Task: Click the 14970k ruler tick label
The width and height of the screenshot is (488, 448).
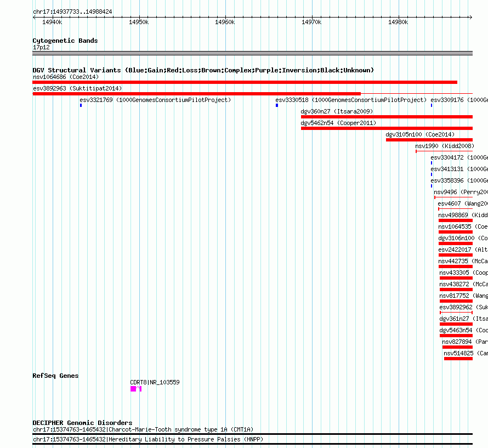Action: click(311, 22)
